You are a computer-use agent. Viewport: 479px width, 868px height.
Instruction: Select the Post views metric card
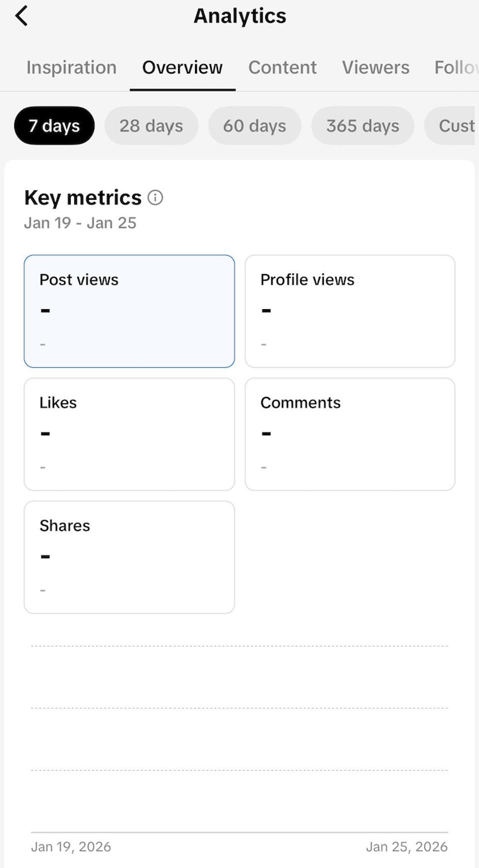pos(129,311)
